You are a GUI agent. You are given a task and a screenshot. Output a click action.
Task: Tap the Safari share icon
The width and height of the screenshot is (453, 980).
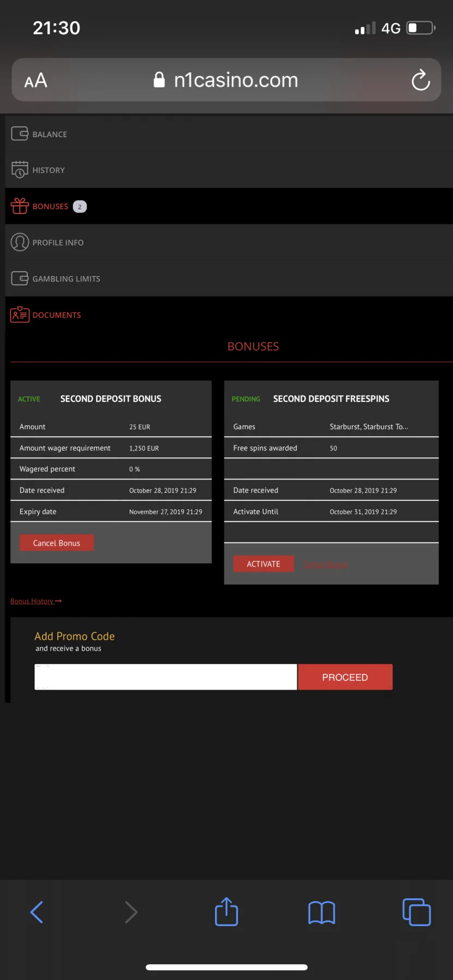click(x=226, y=911)
